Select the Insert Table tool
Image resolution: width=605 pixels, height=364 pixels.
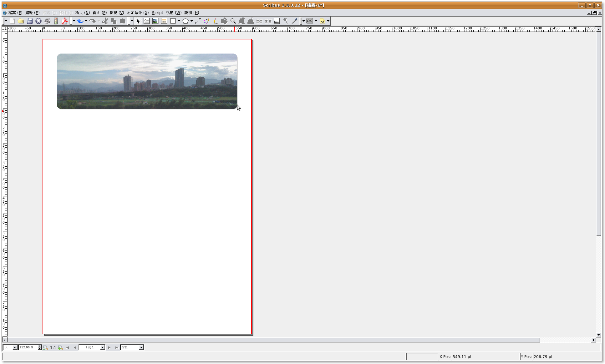[164, 21]
